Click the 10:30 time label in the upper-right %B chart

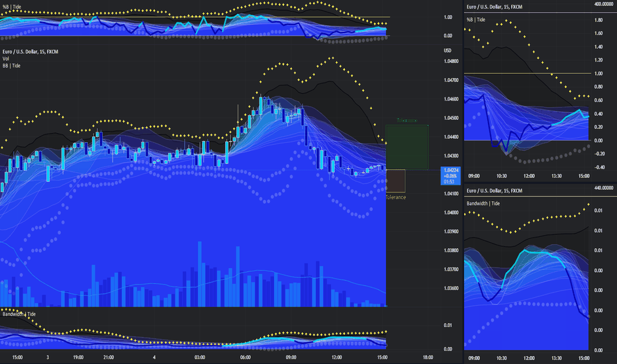point(501,176)
